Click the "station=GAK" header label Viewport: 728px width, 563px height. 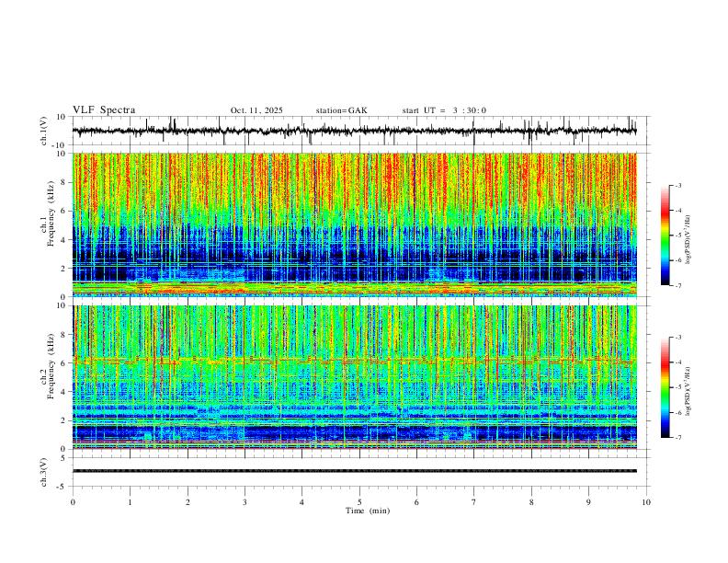click(x=341, y=110)
